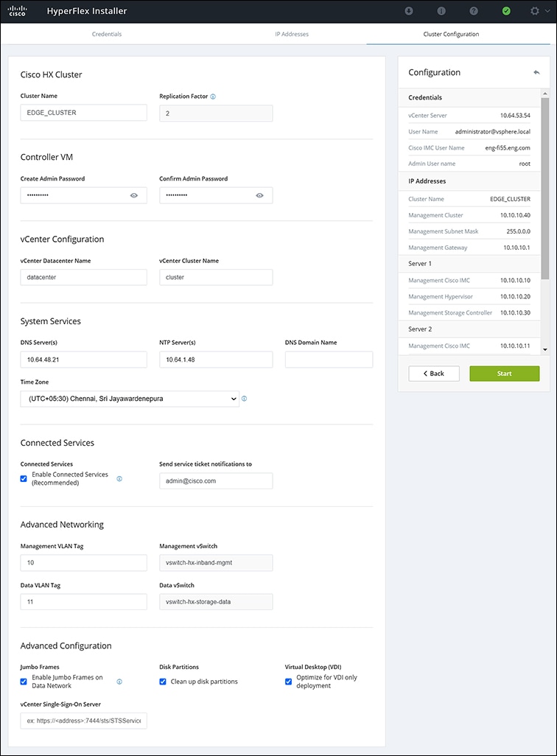This screenshot has width=557, height=756.
Task: Click vCenter Server value 10.64.53.54
Action: point(515,116)
